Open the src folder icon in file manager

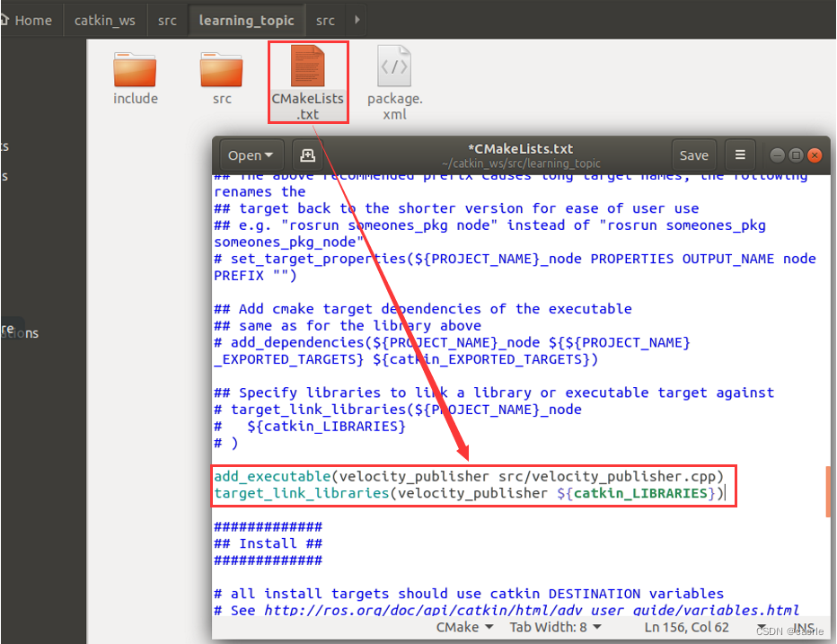click(222, 70)
